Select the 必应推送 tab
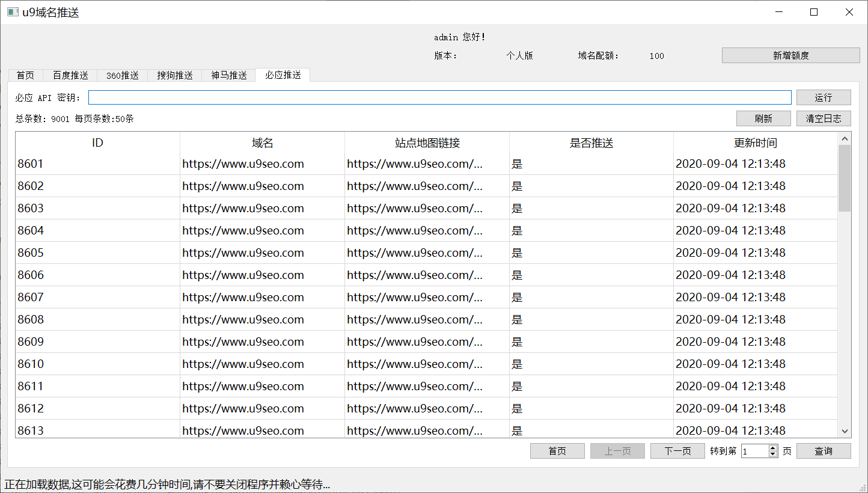Image resolution: width=868 pixels, height=493 pixels. (x=283, y=75)
